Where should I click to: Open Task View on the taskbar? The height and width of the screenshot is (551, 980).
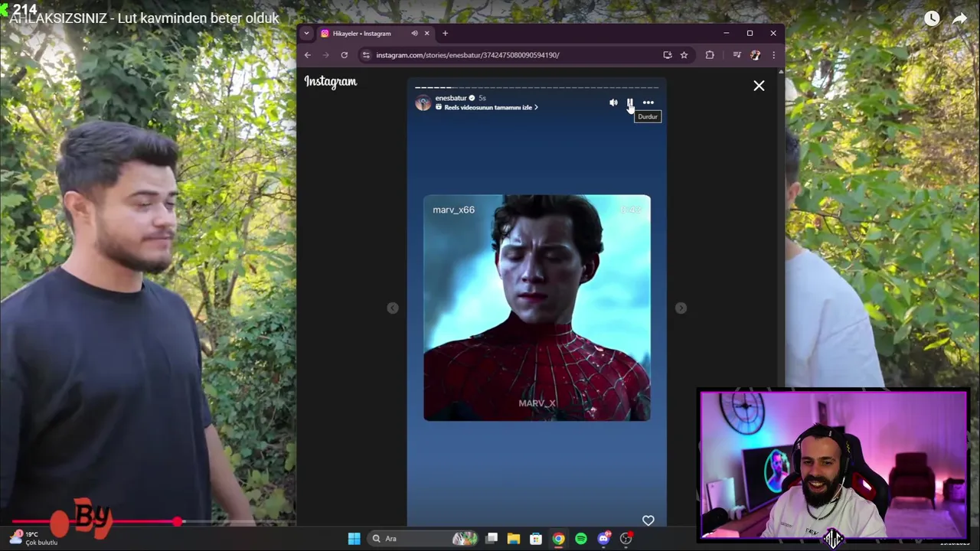click(492, 539)
